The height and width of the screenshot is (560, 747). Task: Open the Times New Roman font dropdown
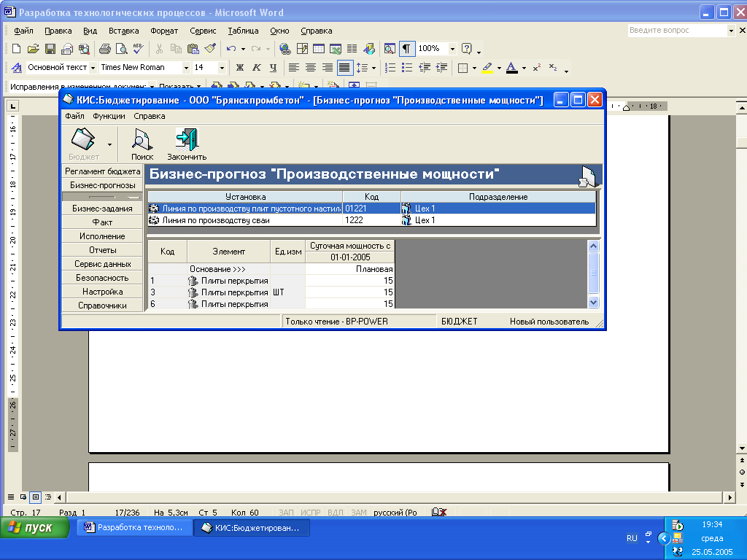pyautogui.click(x=186, y=68)
